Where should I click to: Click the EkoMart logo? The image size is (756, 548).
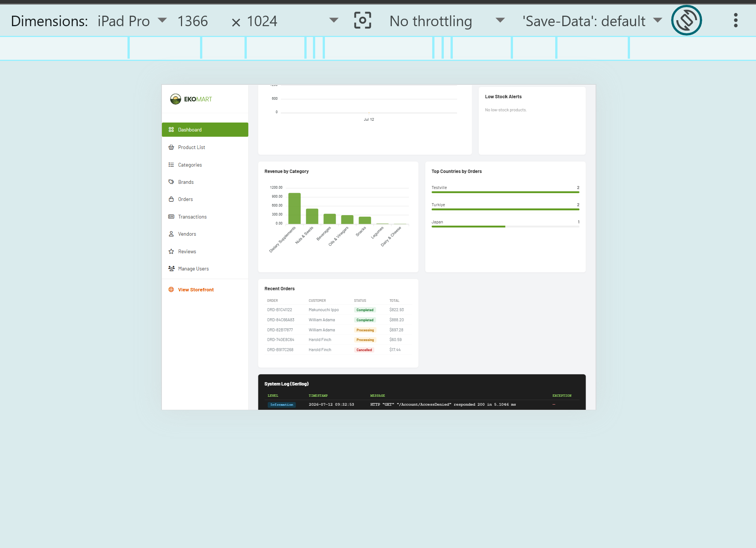(191, 99)
